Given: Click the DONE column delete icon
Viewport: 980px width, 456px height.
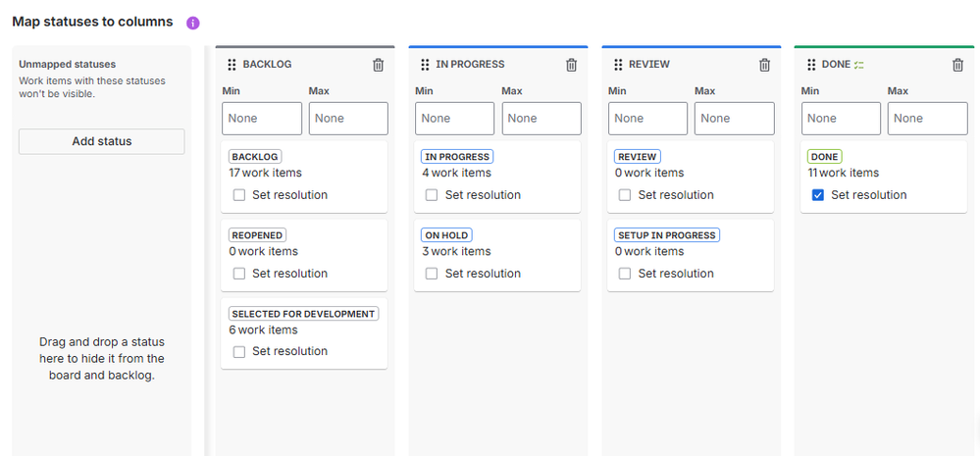Looking at the screenshot, I should 958,65.
